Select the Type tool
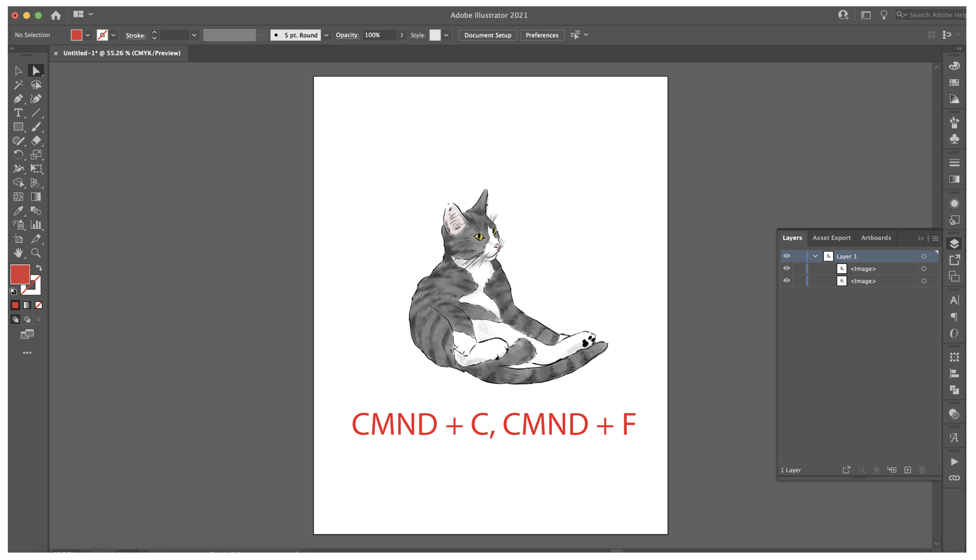Viewport: 976px width, 560px height. point(18,113)
